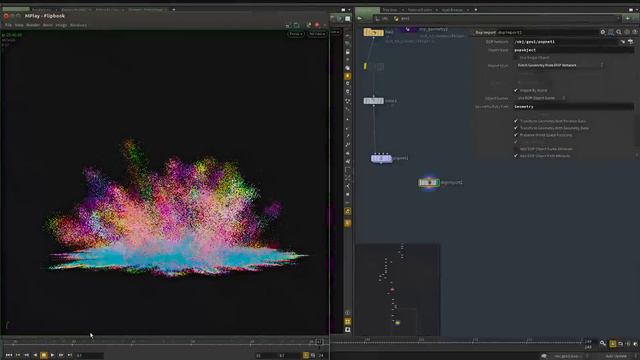
Task: Toggle Preserve World Space Positions checkbox
Action: [x=516, y=135]
